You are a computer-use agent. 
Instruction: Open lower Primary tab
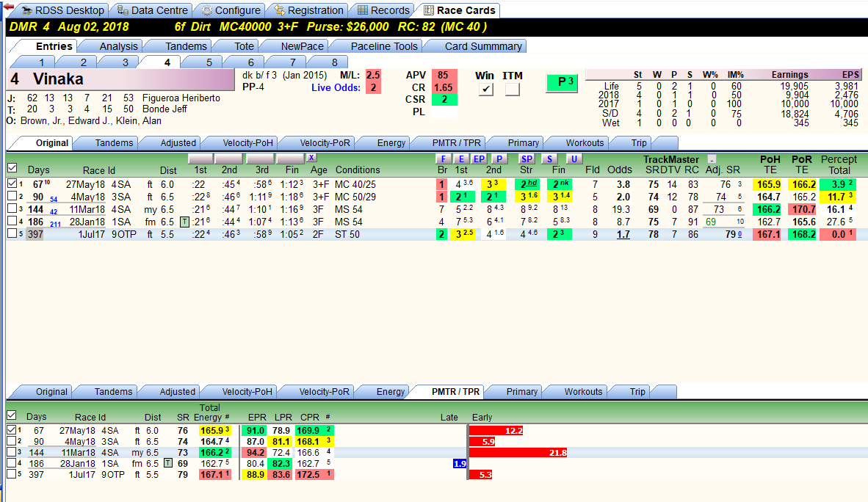[x=521, y=391]
